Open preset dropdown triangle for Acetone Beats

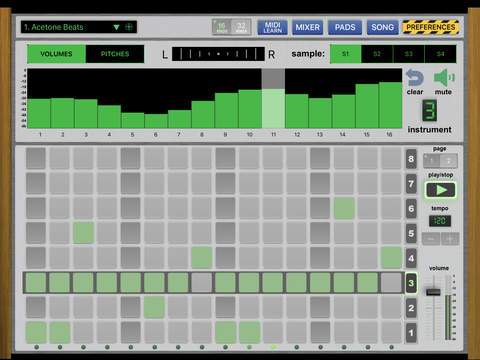[116, 27]
